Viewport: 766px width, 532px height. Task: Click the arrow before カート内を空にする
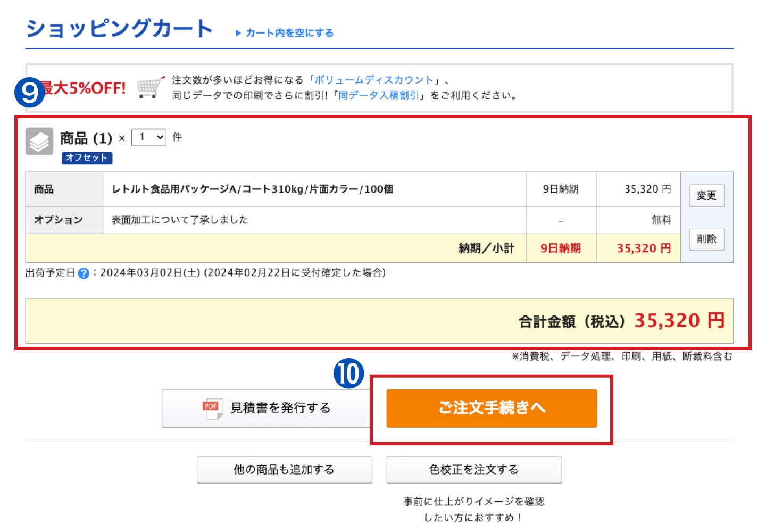[x=238, y=33]
